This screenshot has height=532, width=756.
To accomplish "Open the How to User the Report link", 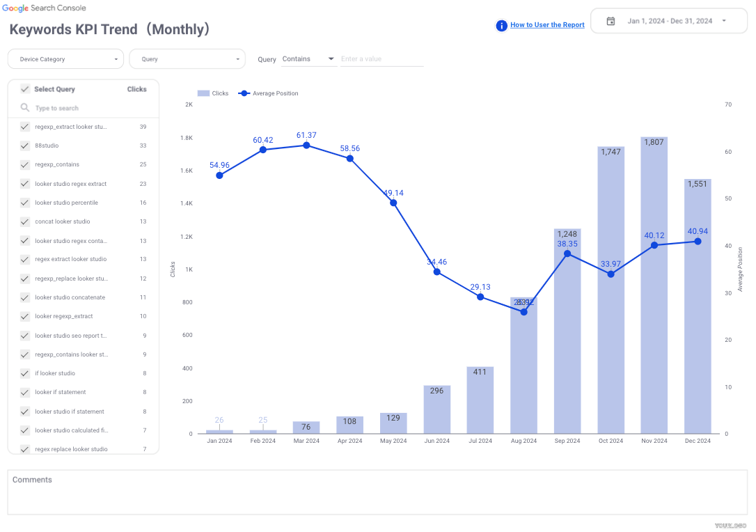I will click(x=547, y=25).
